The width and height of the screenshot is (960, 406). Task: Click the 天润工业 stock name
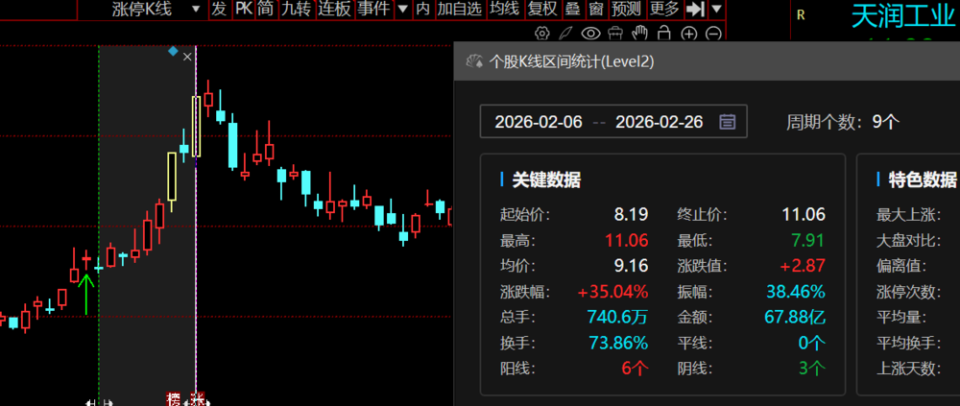(x=903, y=17)
